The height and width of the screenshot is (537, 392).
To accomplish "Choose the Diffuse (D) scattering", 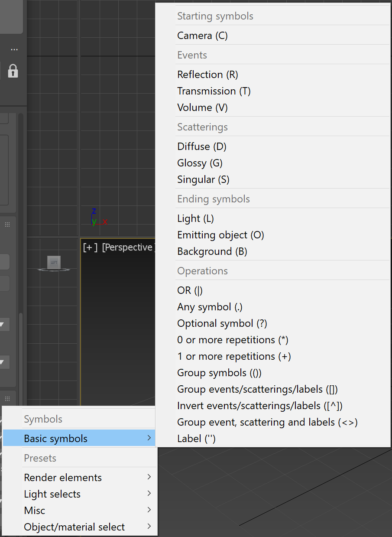I will tap(202, 146).
